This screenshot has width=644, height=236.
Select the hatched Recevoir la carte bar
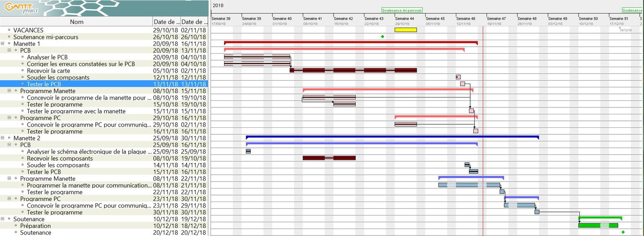coord(353,70)
